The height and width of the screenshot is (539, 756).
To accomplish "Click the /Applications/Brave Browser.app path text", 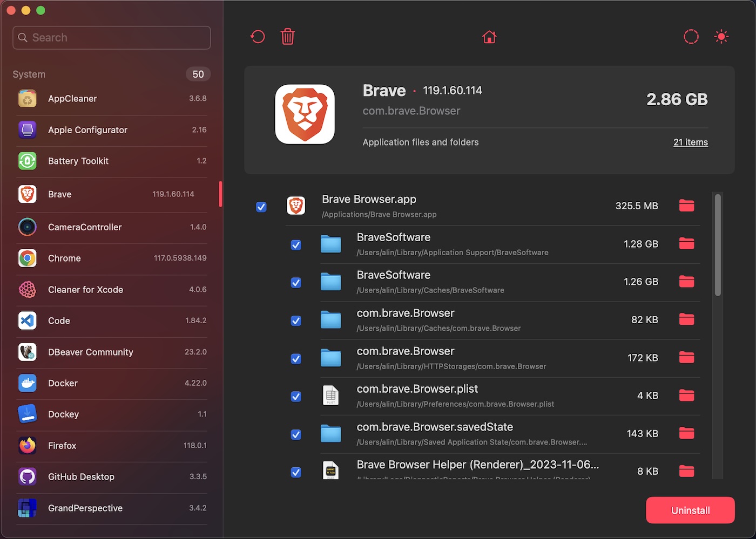I will [x=379, y=215].
